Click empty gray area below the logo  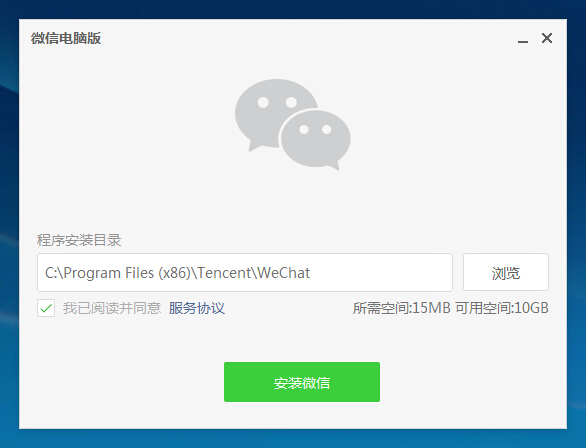pos(293,202)
